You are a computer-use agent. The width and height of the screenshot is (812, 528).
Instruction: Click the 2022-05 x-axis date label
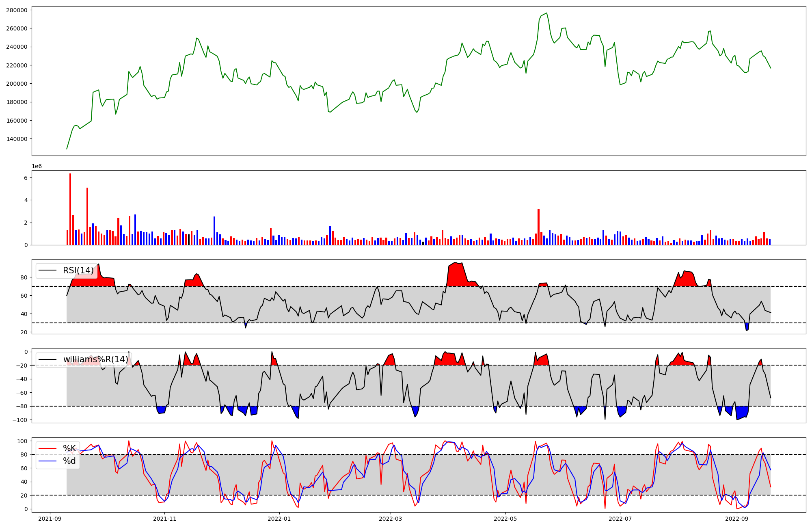[505, 519]
